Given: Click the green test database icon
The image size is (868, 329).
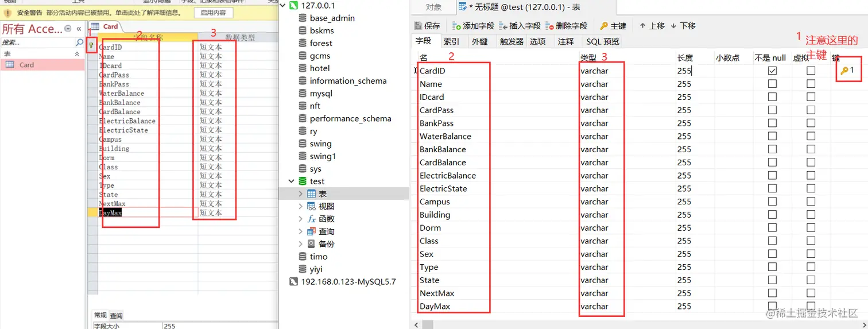Looking at the screenshot, I should 303,181.
